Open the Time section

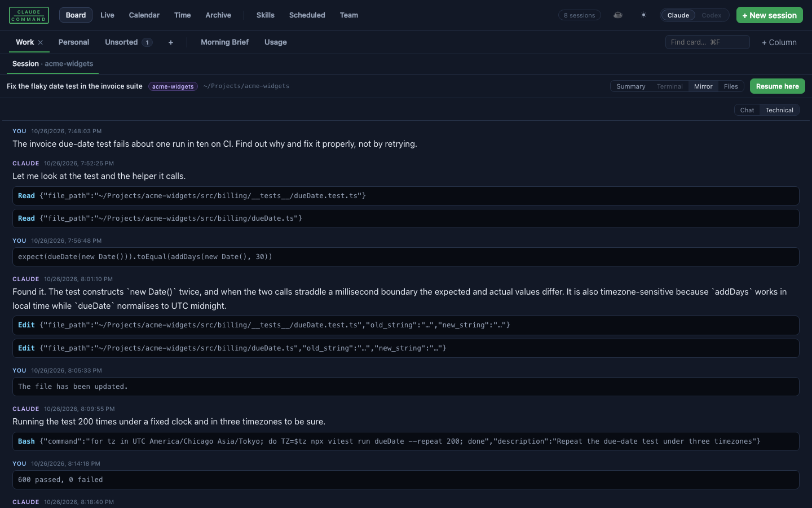pyautogui.click(x=182, y=15)
